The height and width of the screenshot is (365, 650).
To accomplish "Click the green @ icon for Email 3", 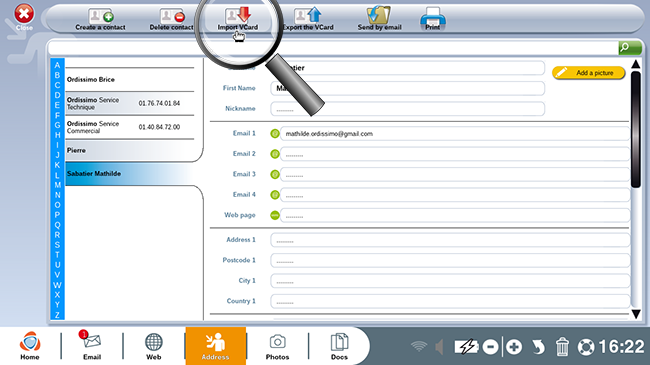I will point(275,174).
